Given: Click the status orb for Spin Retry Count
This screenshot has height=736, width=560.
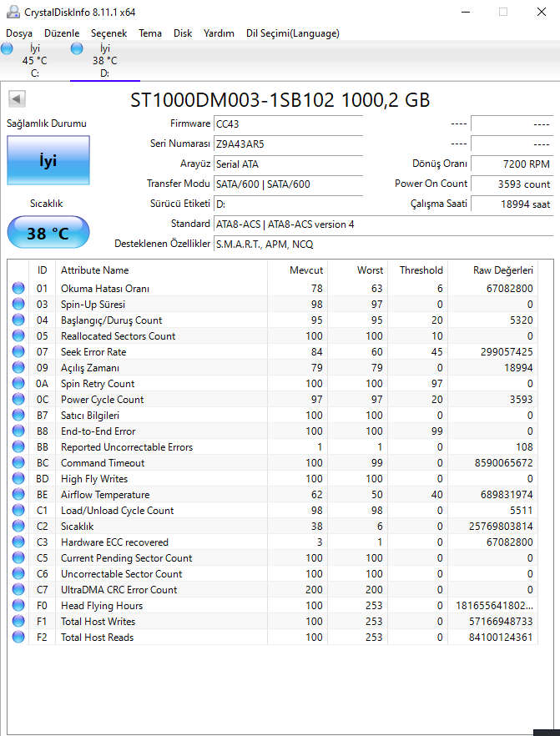Looking at the screenshot, I should click(18, 384).
